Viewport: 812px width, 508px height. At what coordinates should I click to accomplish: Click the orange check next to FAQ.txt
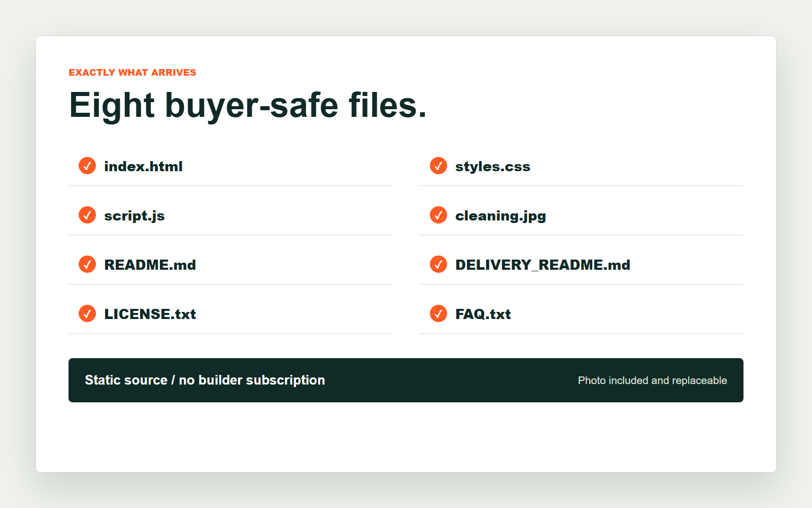click(438, 313)
